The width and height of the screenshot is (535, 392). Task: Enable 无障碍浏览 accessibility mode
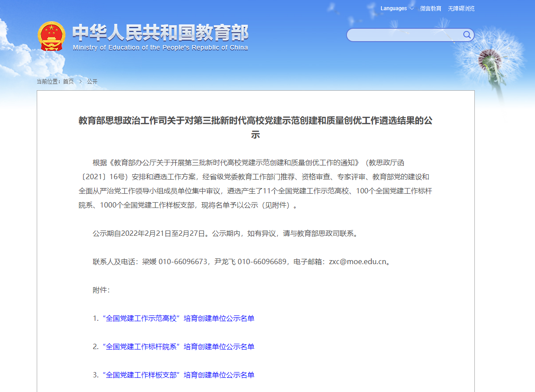tap(461, 8)
